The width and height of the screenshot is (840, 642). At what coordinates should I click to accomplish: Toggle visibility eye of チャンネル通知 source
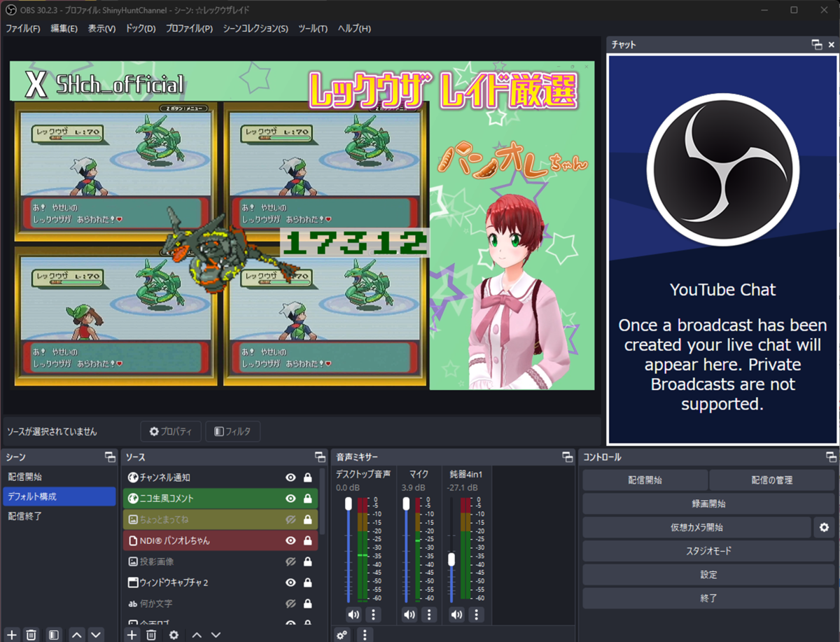[290, 477]
